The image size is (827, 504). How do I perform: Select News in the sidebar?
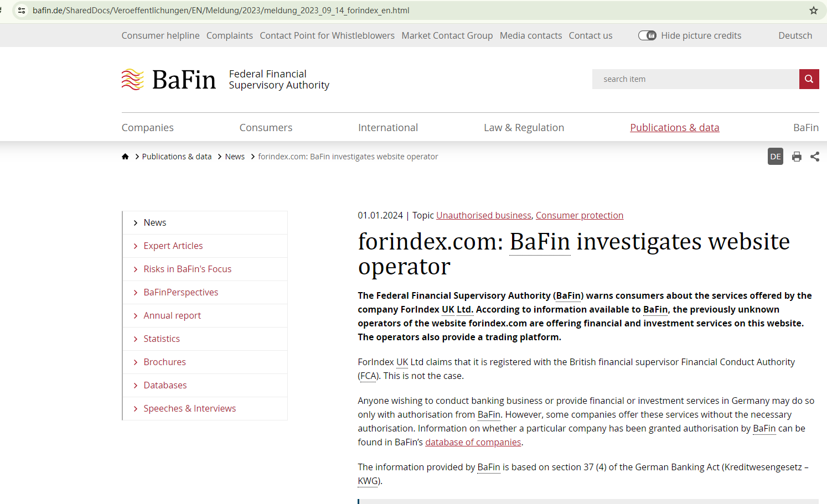[x=155, y=222]
